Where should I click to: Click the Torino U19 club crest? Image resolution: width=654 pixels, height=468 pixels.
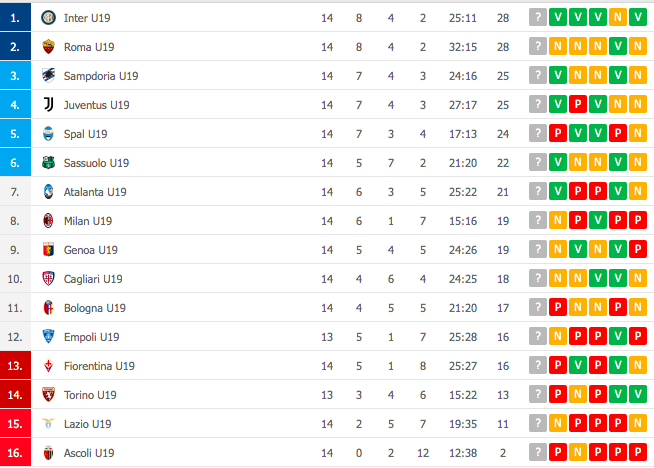[48, 395]
